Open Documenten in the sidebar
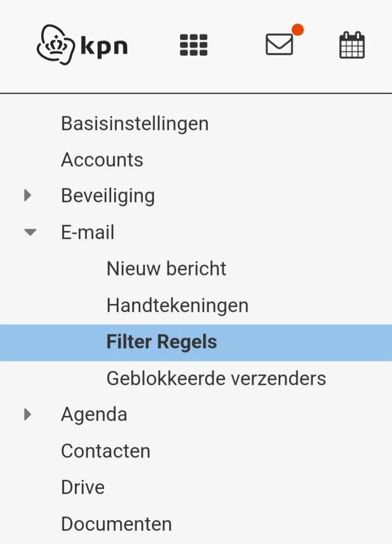Viewport: 392px width, 544px height. [116, 524]
